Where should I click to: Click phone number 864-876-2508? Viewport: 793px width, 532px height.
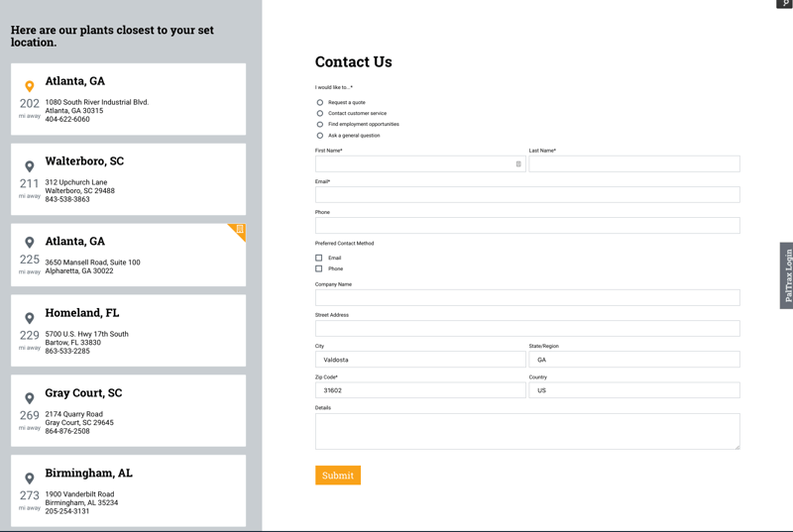67,431
